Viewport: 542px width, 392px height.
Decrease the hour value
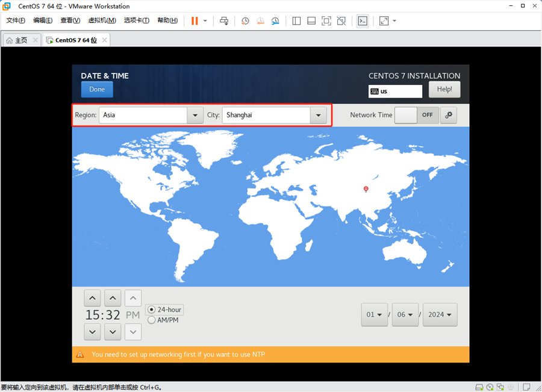pyautogui.click(x=92, y=332)
